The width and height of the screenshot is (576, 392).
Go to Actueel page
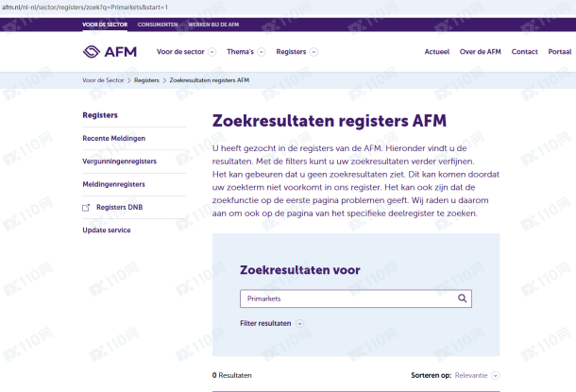pyautogui.click(x=437, y=52)
